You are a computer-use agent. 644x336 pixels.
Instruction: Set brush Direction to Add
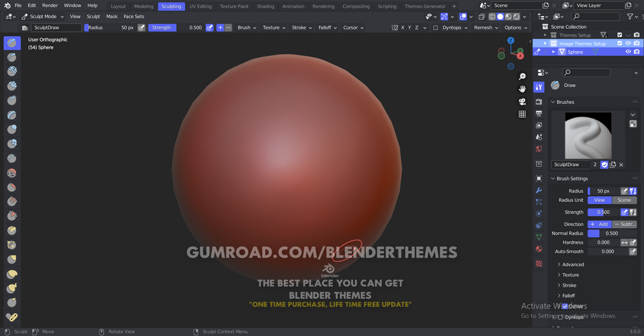(x=600, y=224)
